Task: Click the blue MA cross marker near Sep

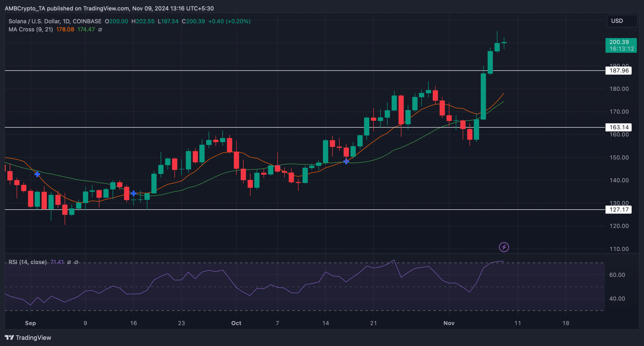Action: tap(37, 174)
